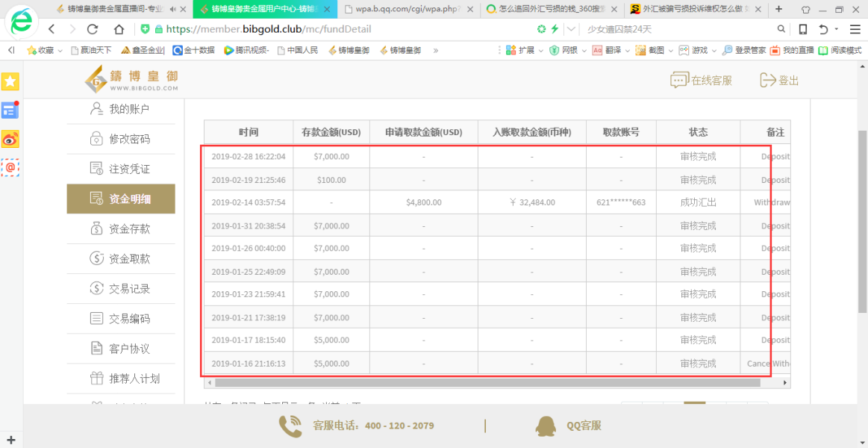Open the 翻译 translate dropdown

tap(627, 50)
